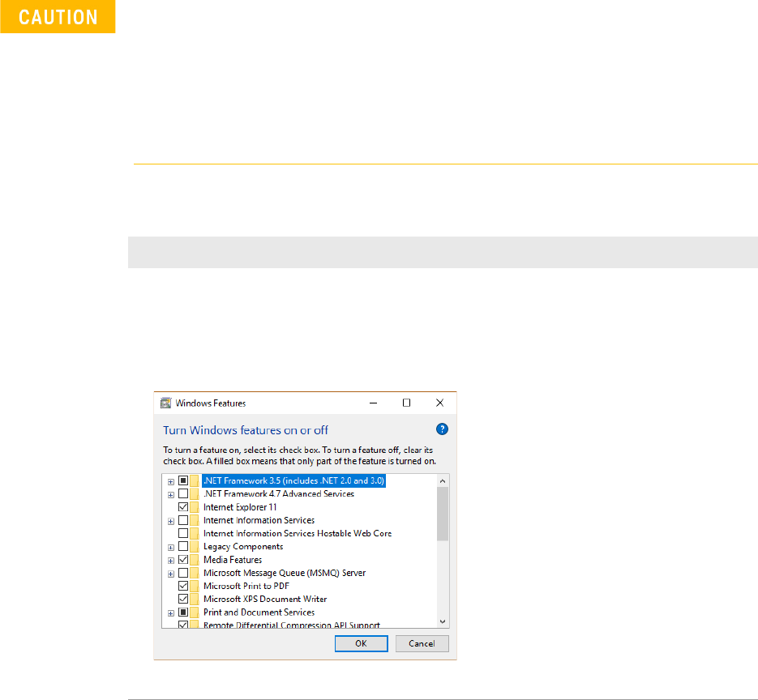The height and width of the screenshot is (700, 758).
Task: Enable Microsoft Message Queue (MSMQ) Server checkbox
Action: pyautogui.click(x=183, y=573)
